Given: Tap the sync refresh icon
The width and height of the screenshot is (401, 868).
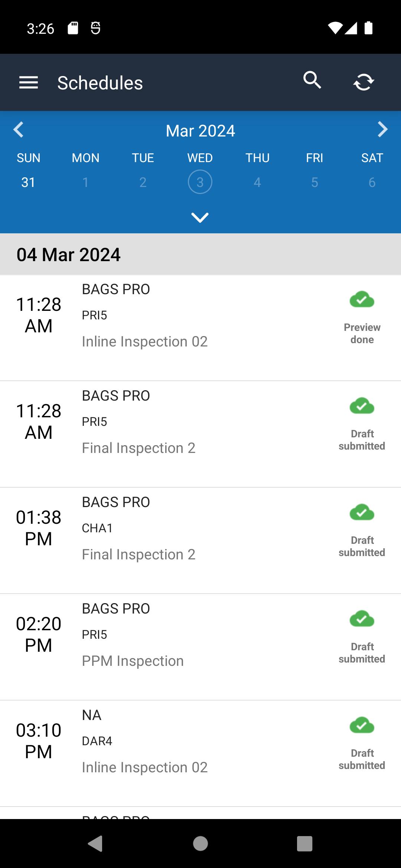Looking at the screenshot, I should point(363,82).
